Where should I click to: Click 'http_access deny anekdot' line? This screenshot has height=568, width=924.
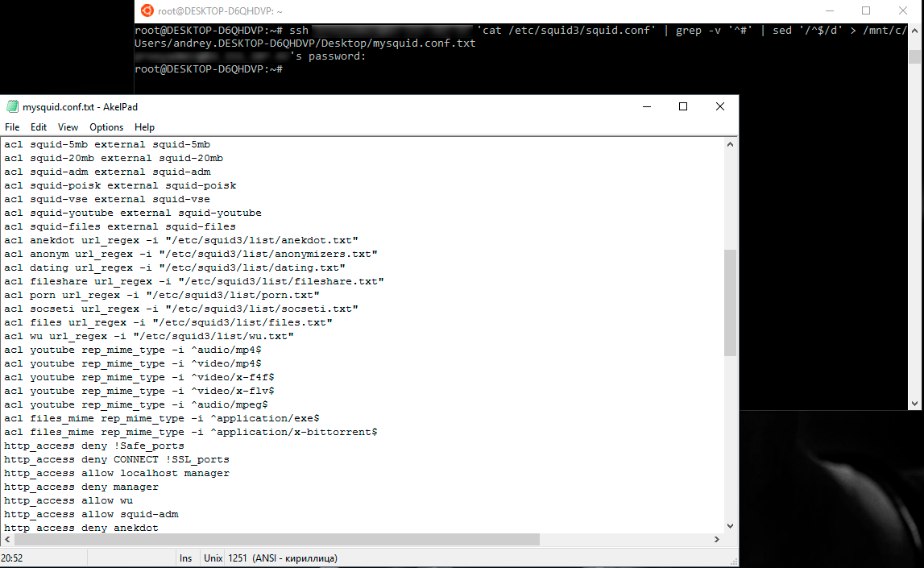pyautogui.click(x=81, y=528)
